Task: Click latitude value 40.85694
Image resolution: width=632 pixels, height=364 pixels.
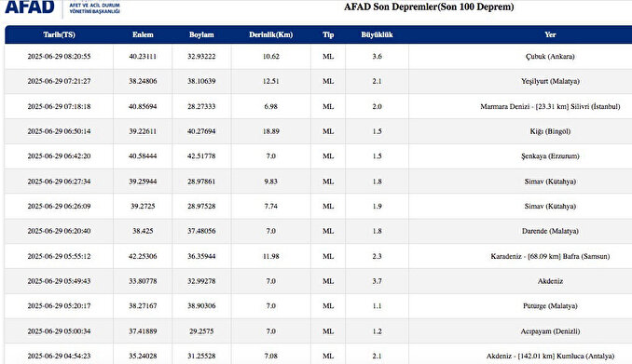Action: pyautogui.click(x=143, y=107)
